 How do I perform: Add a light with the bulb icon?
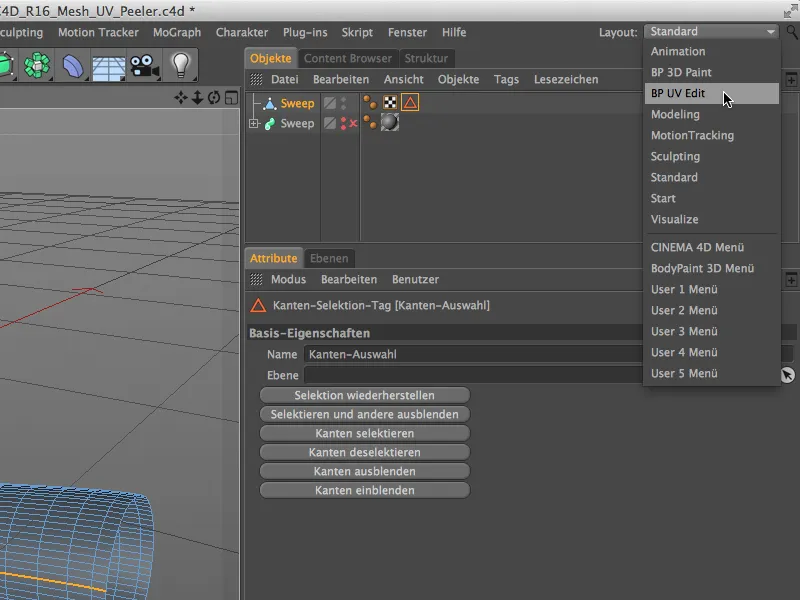181,65
